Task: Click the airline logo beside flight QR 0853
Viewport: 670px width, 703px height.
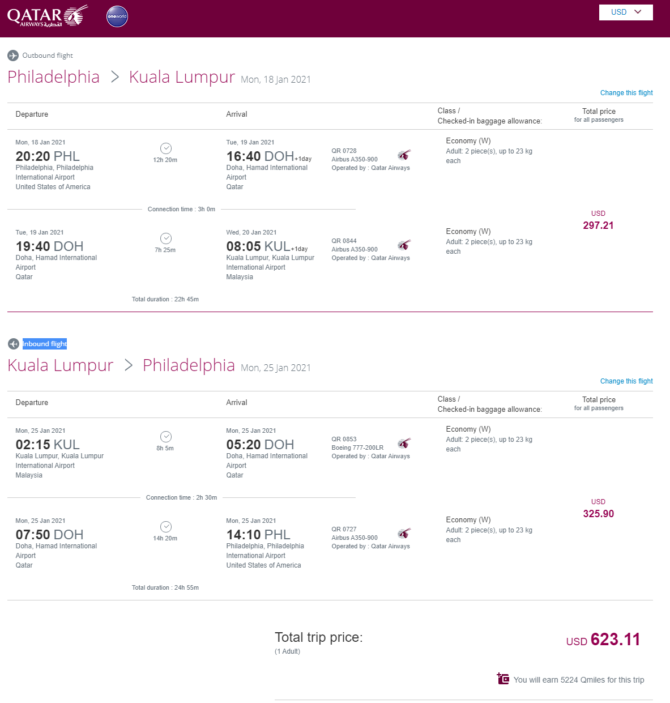Action: [404, 444]
